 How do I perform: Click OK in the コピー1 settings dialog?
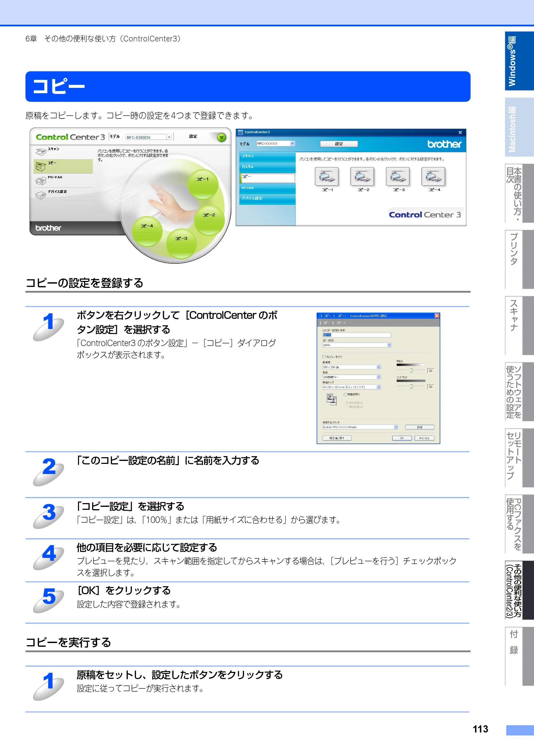402,438
